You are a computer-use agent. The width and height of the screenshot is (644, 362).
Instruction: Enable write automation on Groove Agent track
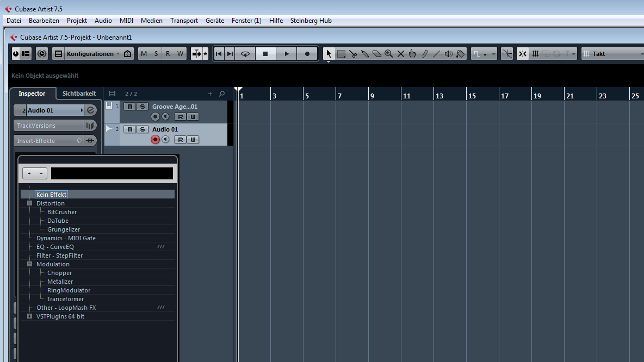pyautogui.click(x=193, y=116)
